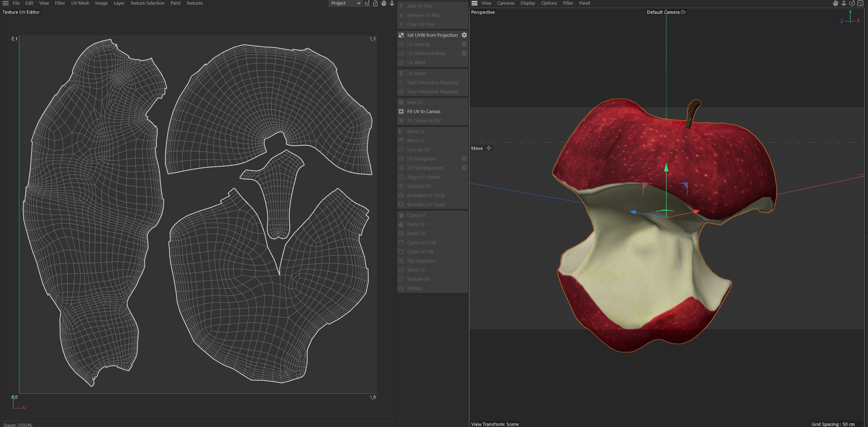Click the viewport orbit camera icon
Screen dimensions: 868x427
(x=852, y=3)
